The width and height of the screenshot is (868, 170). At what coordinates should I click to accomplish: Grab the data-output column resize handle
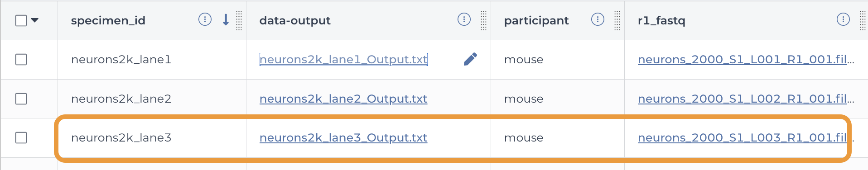(x=483, y=20)
